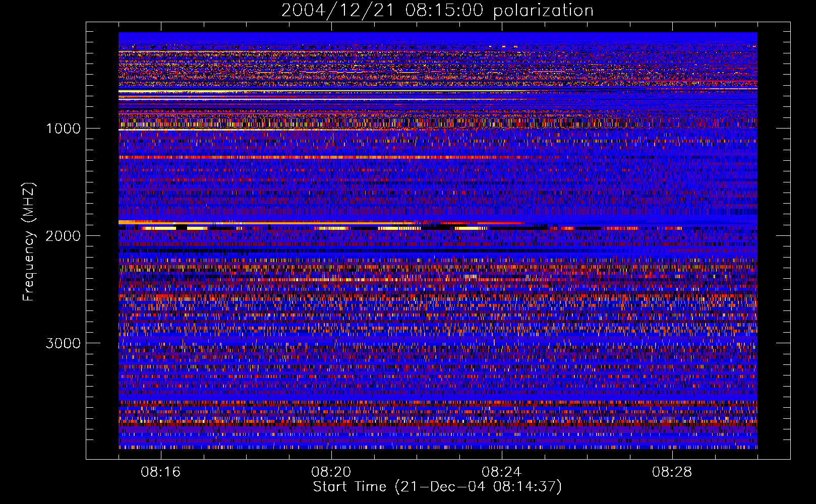This screenshot has height=504, width=816.
Task: Select the 3000 frequency axis label
Action: pos(63,343)
